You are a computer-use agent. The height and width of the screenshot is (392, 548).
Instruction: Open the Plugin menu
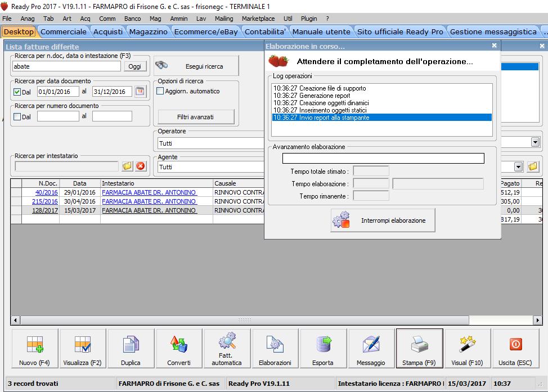[x=309, y=19]
